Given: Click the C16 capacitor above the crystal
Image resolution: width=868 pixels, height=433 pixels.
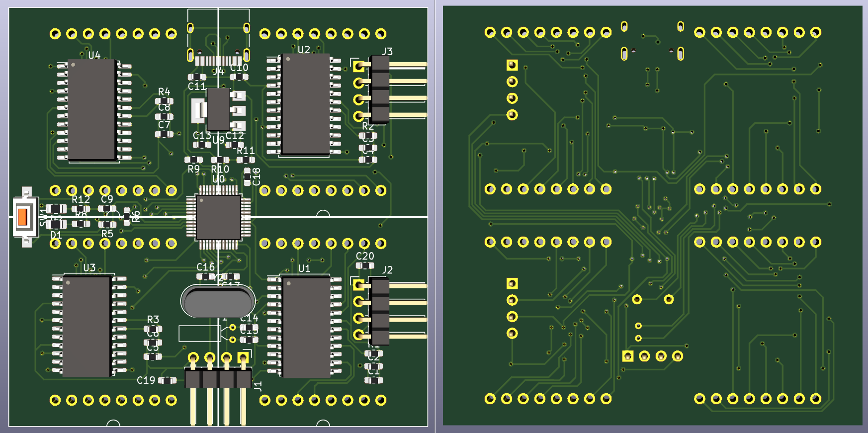Looking at the screenshot, I should tap(205, 276).
